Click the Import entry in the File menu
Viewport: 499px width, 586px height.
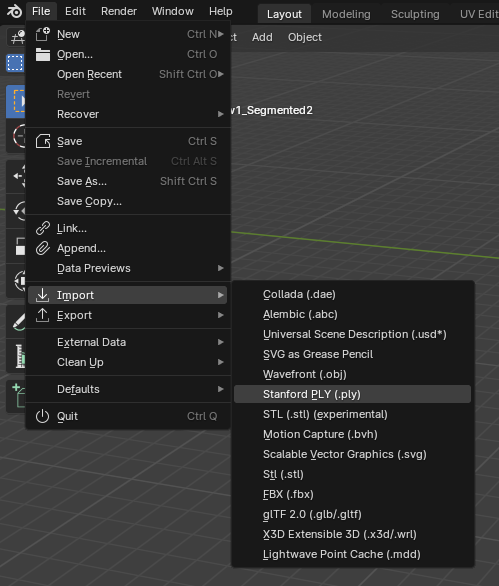[128, 295]
